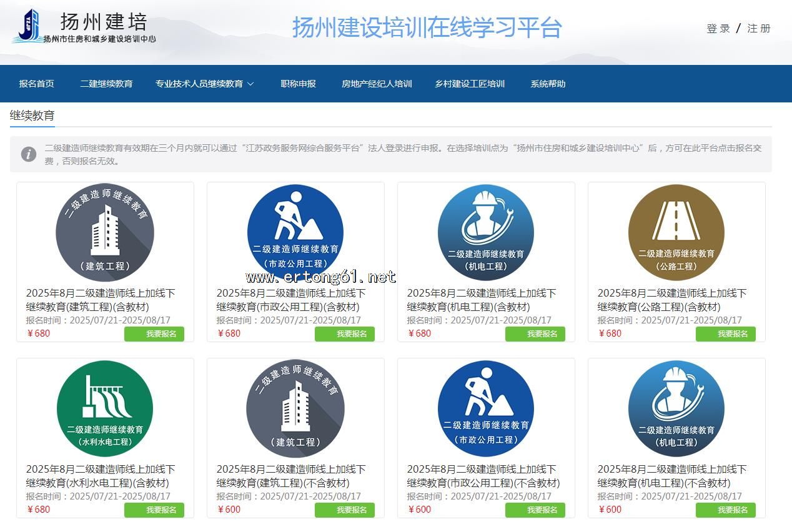Click the info icon in the notice banner
This screenshot has height=532, width=792.
[29, 154]
